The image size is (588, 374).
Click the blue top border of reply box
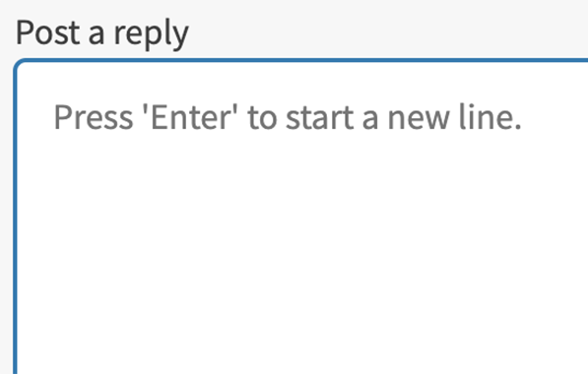[300, 60]
